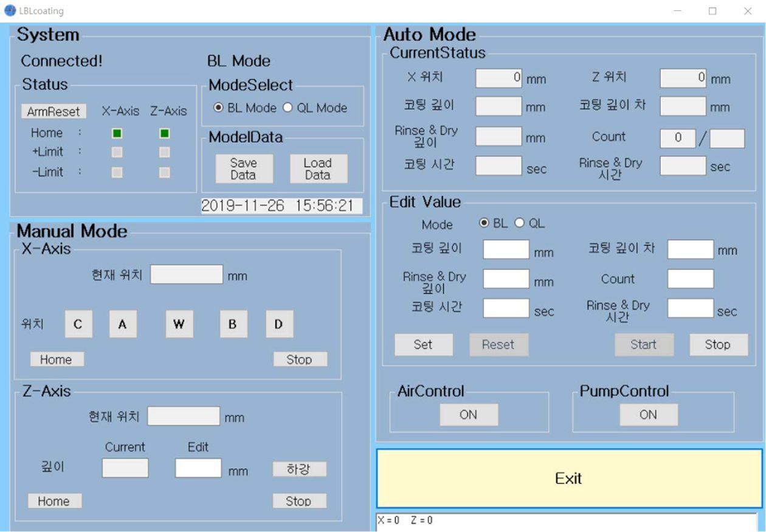Turn AirControl ON
Viewport: 766px width, 532px height.
469,415
